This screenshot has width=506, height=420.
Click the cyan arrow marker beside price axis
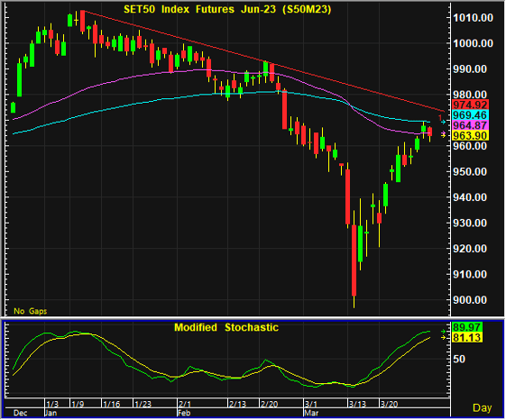[444, 122]
